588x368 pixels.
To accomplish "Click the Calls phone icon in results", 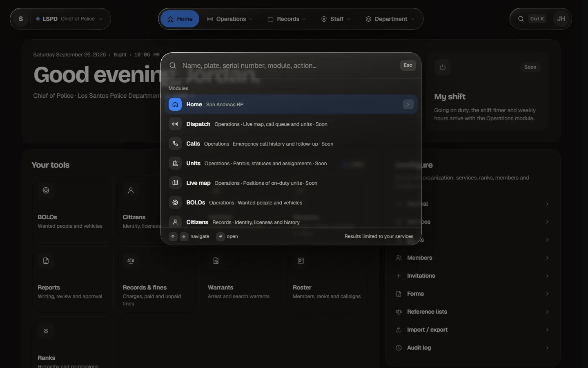I will (175, 144).
